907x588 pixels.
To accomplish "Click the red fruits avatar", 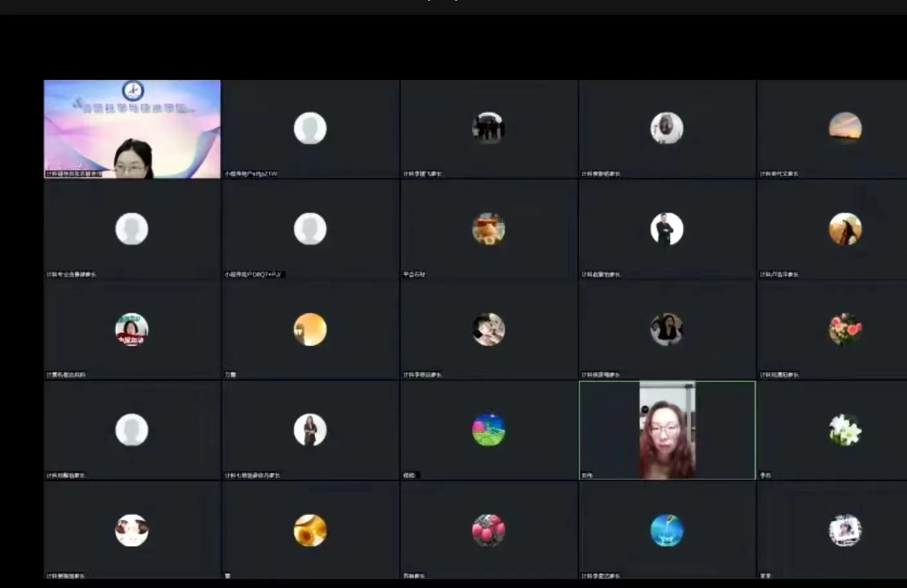I will tap(488, 531).
